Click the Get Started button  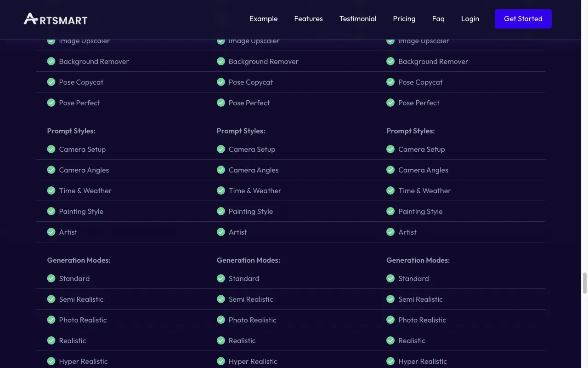point(523,19)
